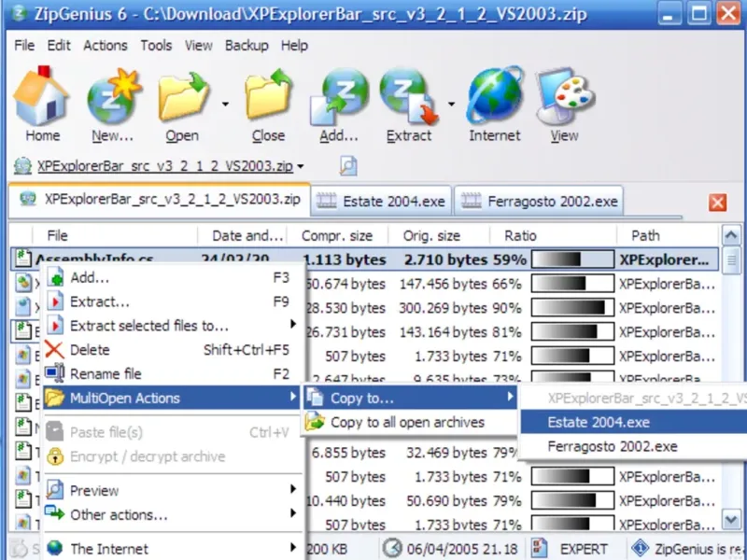Choose Copy to all open archives

[410, 422]
